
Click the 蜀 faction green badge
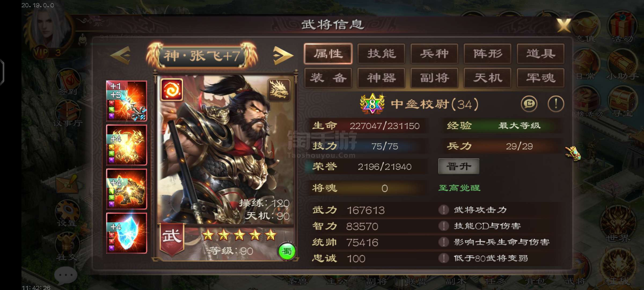pos(287,252)
